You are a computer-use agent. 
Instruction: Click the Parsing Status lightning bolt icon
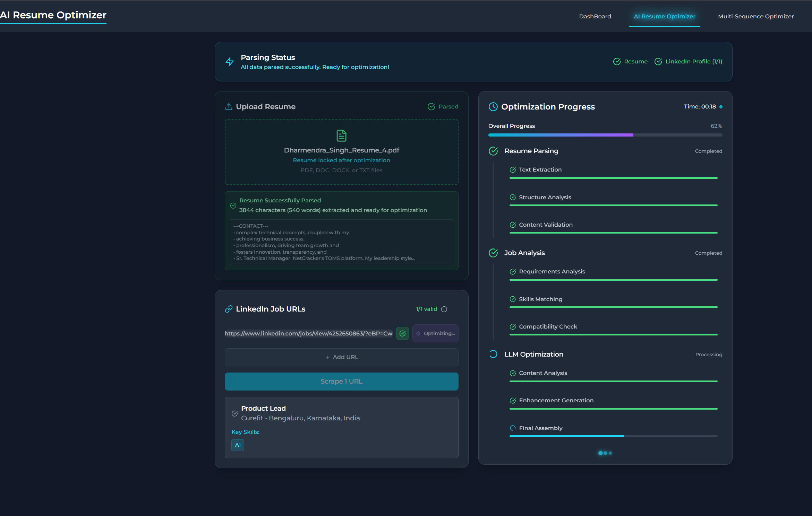(x=229, y=62)
